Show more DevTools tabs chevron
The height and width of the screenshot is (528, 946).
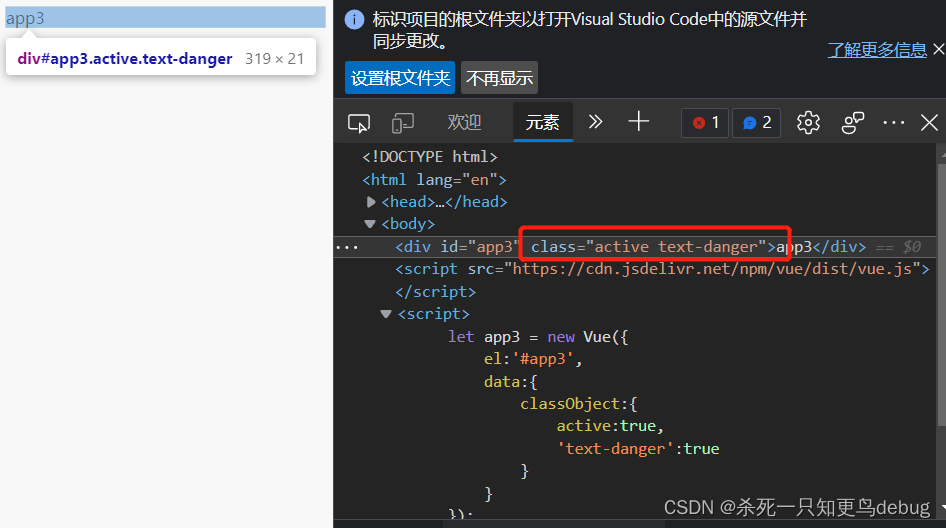pos(595,122)
